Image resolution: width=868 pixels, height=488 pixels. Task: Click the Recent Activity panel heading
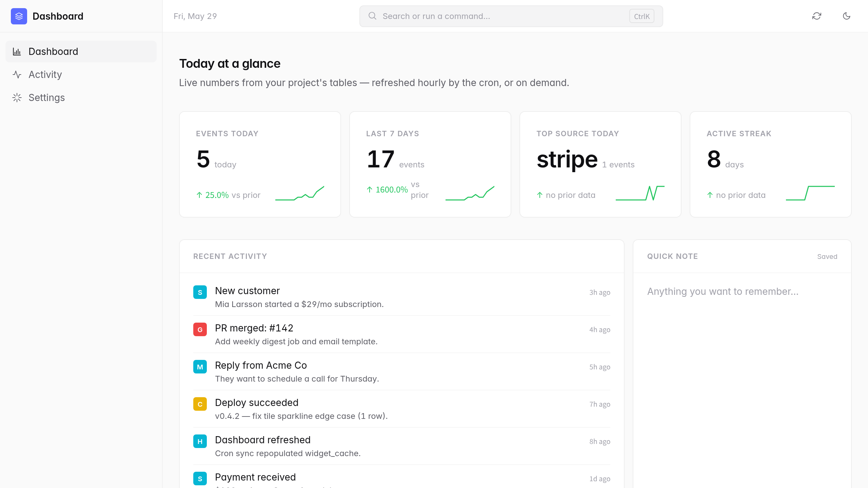[x=230, y=257]
